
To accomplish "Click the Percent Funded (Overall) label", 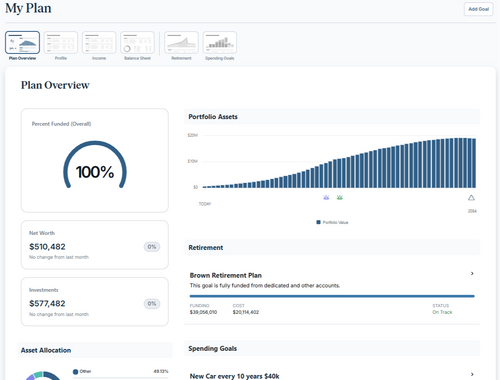I will click(61, 124).
